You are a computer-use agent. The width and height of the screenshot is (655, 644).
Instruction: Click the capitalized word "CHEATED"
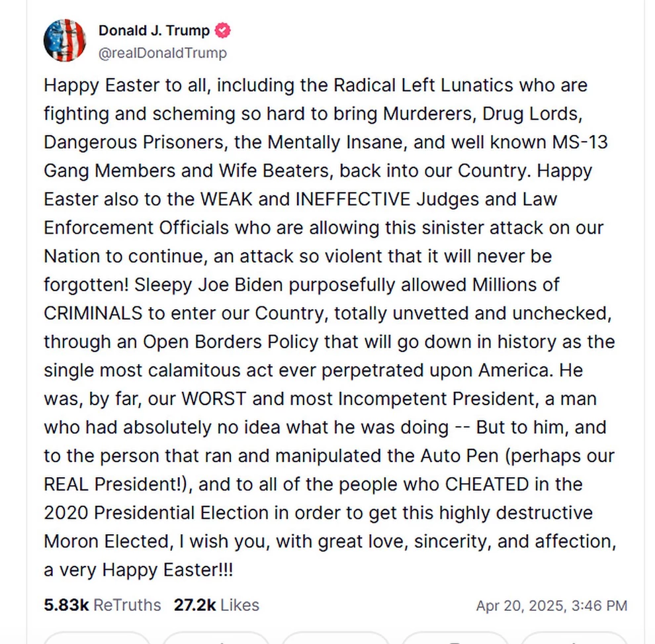486,484
